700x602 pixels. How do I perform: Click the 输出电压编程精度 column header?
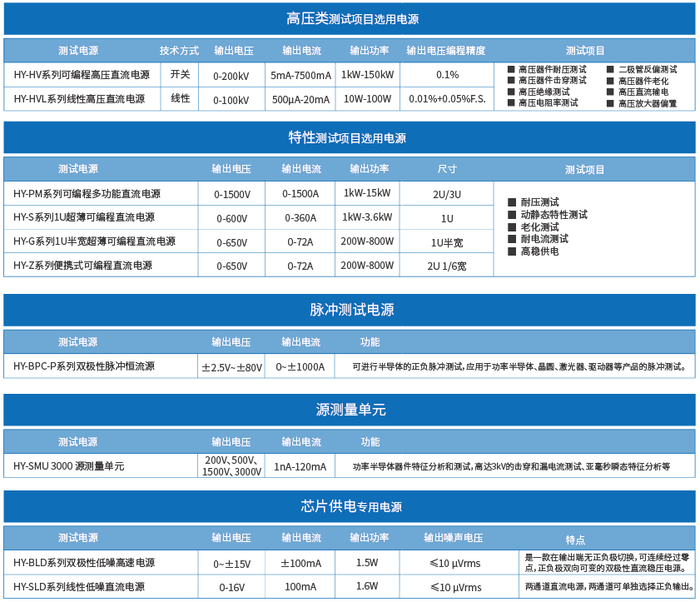pos(446,51)
